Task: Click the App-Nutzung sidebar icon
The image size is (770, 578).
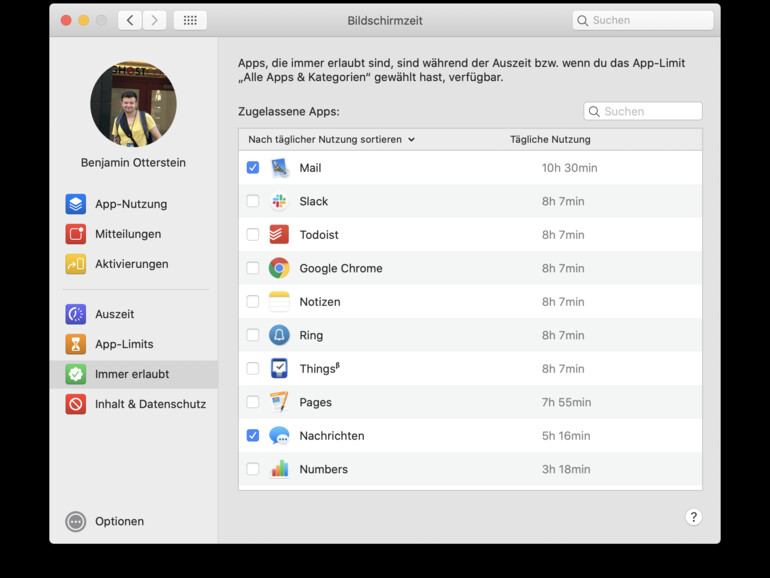Action: tap(76, 204)
